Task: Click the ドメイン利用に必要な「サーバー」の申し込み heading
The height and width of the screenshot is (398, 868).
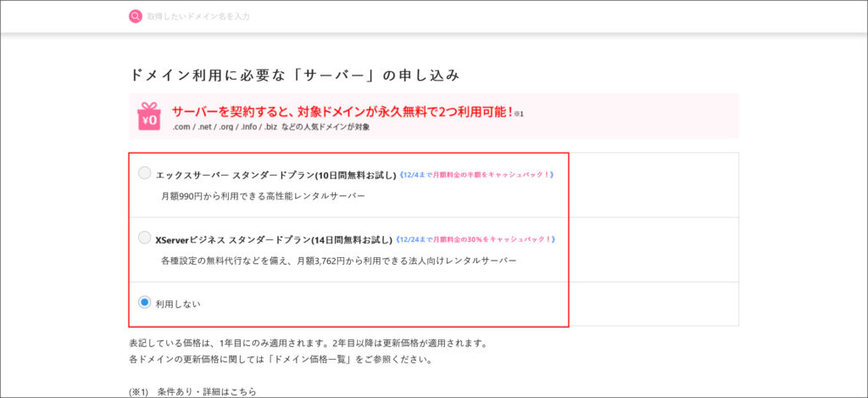Action: click(x=294, y=75)
